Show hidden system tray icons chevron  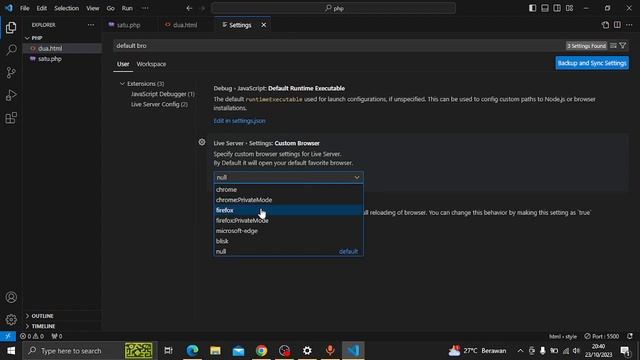[x=520, y=351]
